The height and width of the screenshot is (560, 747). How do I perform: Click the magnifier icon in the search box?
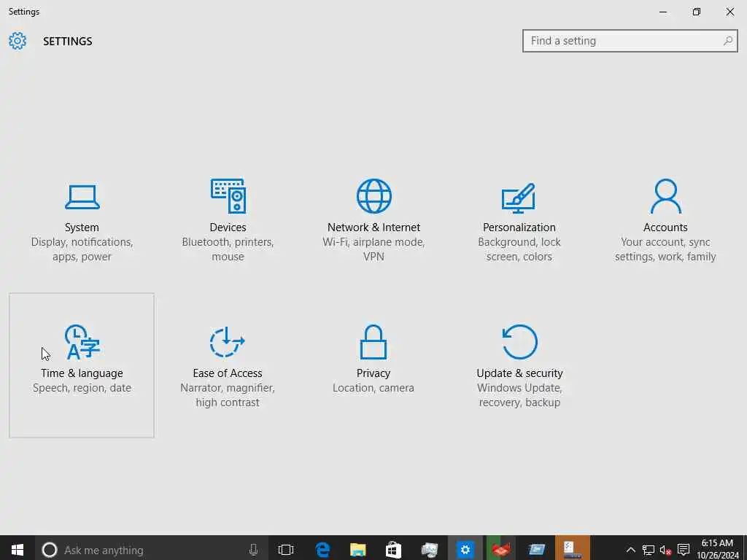(727, 41)
